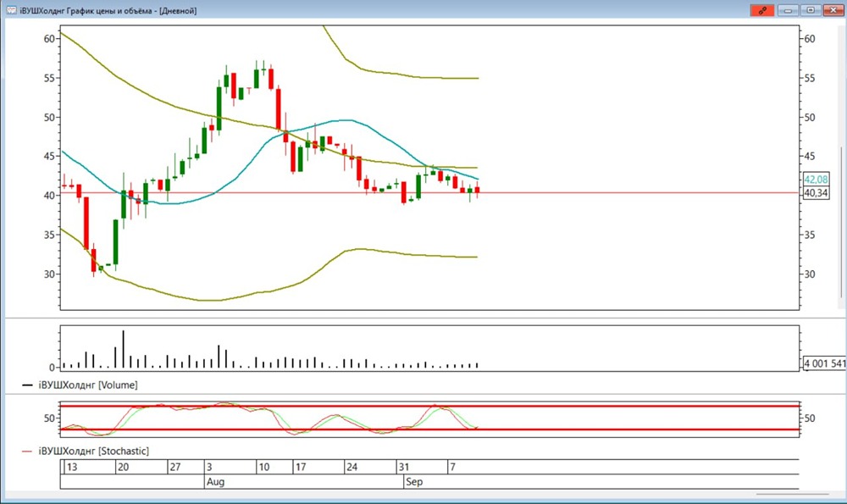Screen dimensions: 847x504
Task: Click the tallest bar in the Volume panel
Action: tap(123, 349)
